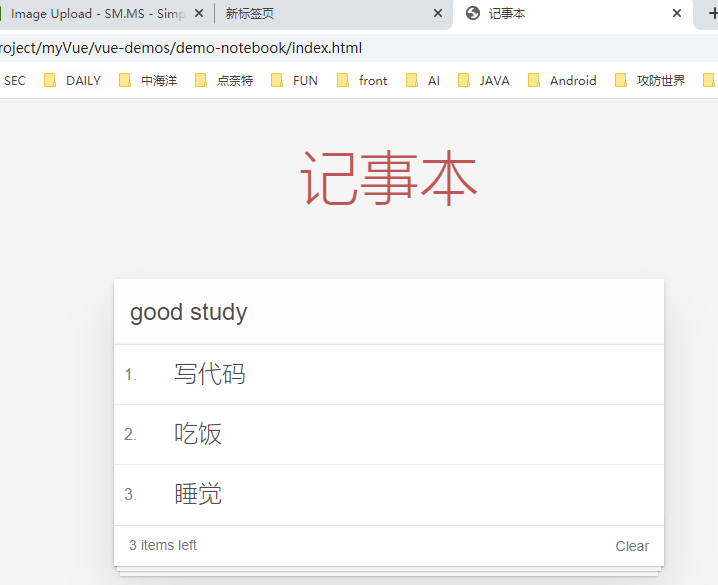Click the AI folder icon
Image resolution: width=718 pixels, height=585 pixels.
[412, 81]
